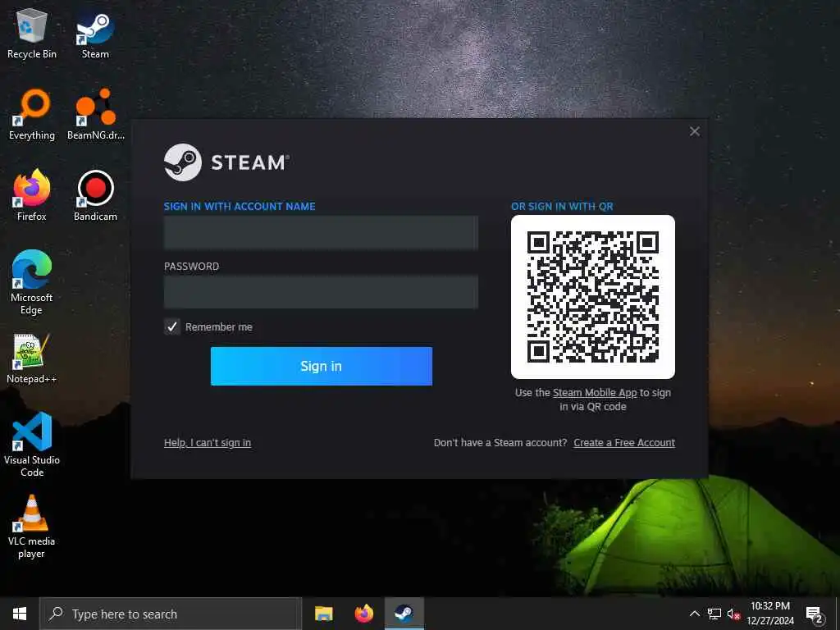Select the Bandicam desktop shortcut

pyautogui.click(x=95, y=195)
